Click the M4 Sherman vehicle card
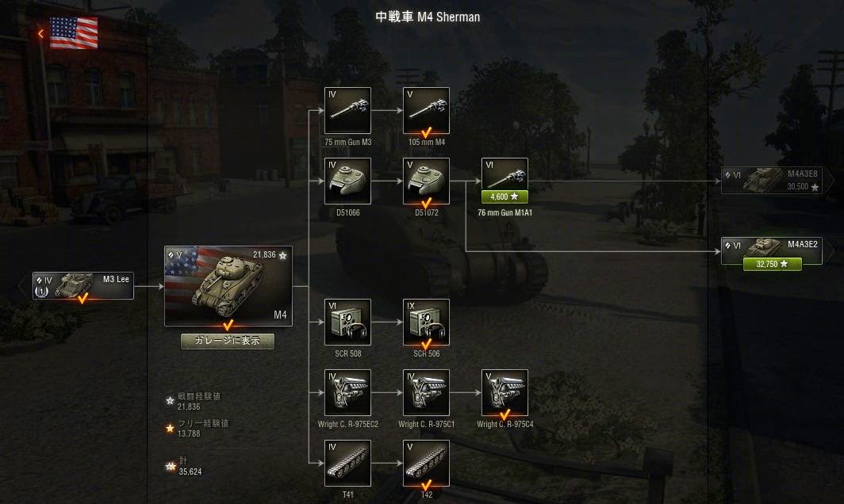844x504 pixels. [x=228, y=285]
